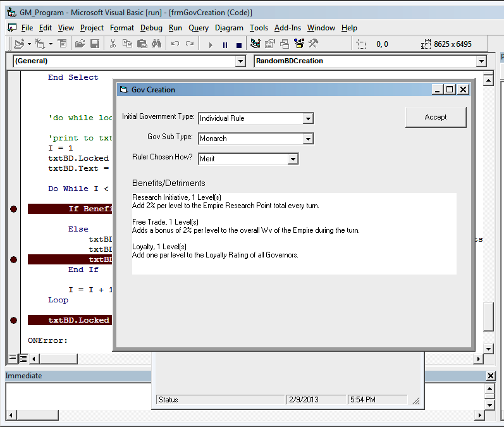Toggle breakpoint dot beside the If Benefi line
The image size is (504, 427).
(x=14, y=209)
